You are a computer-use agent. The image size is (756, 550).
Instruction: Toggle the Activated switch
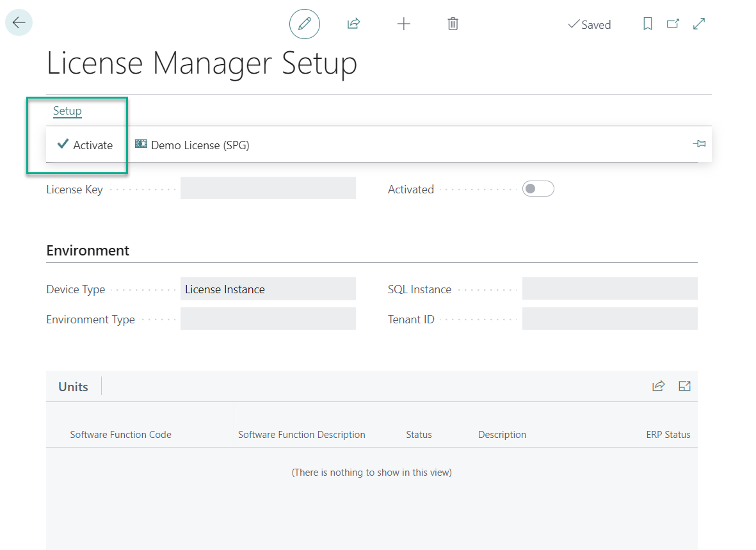538,189
